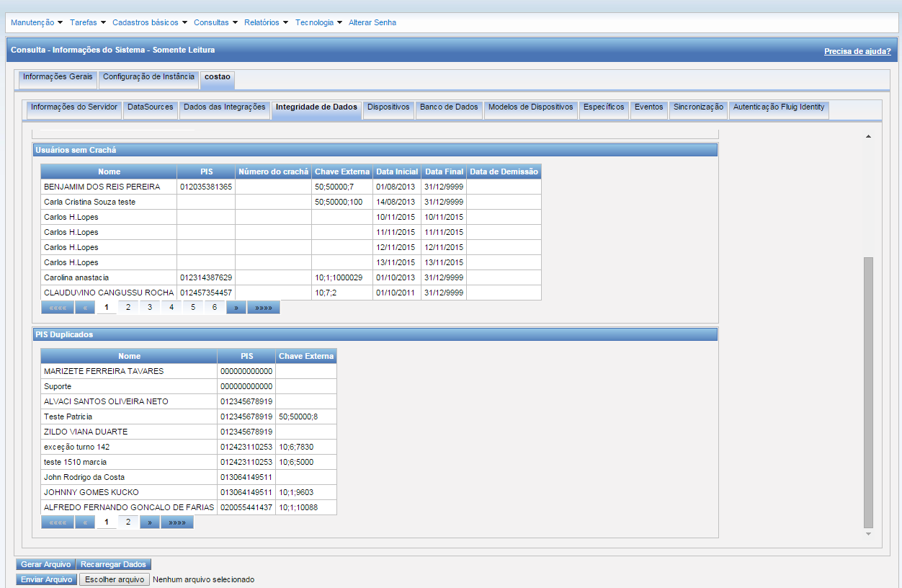Select row ZILDO VIANA DUARTE

(189, 432)
